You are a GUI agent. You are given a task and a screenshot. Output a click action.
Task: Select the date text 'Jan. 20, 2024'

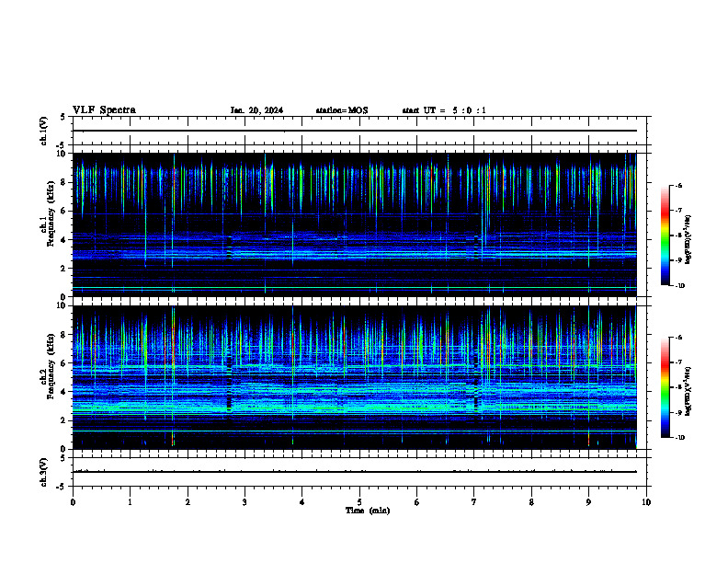tap(256, 110)
